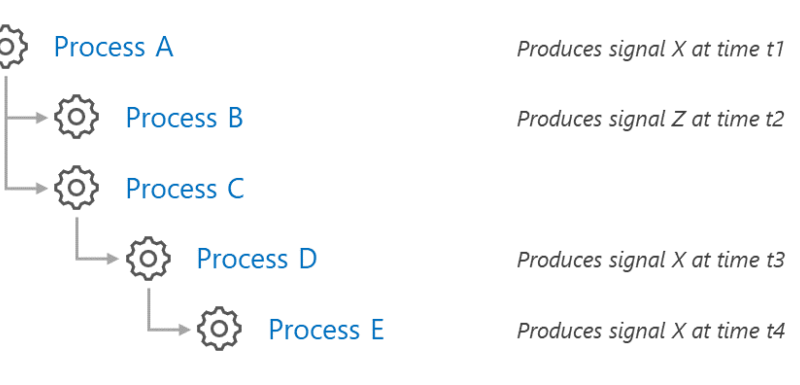Viewport: 800px width, 385px height.
Task: Click the arrow pointing to Process B gear
Action: coord(27,117)
